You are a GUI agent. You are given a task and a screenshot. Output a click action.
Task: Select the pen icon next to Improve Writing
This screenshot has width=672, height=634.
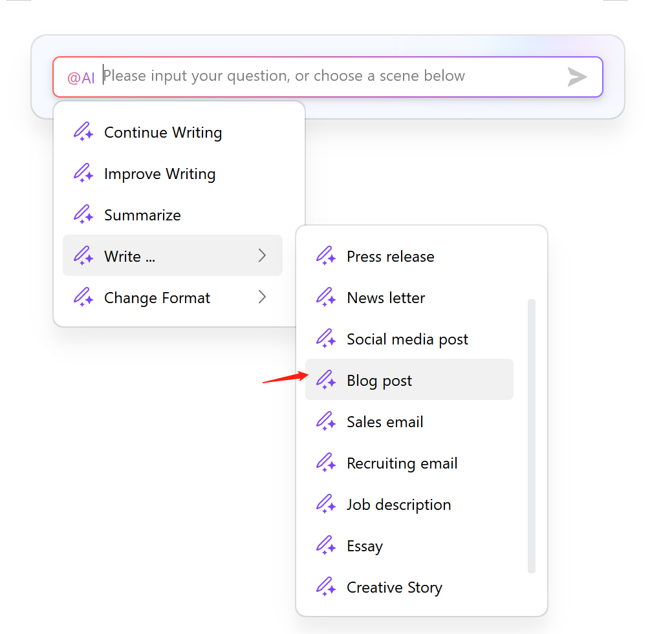pyautogui.click(x=83, y=173)
